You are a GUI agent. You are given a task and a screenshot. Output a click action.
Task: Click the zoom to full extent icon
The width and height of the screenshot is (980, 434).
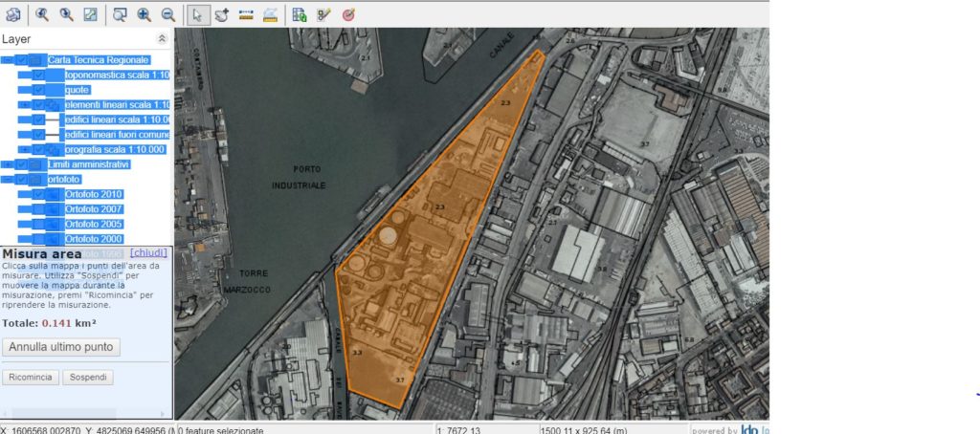pos(91,14)
